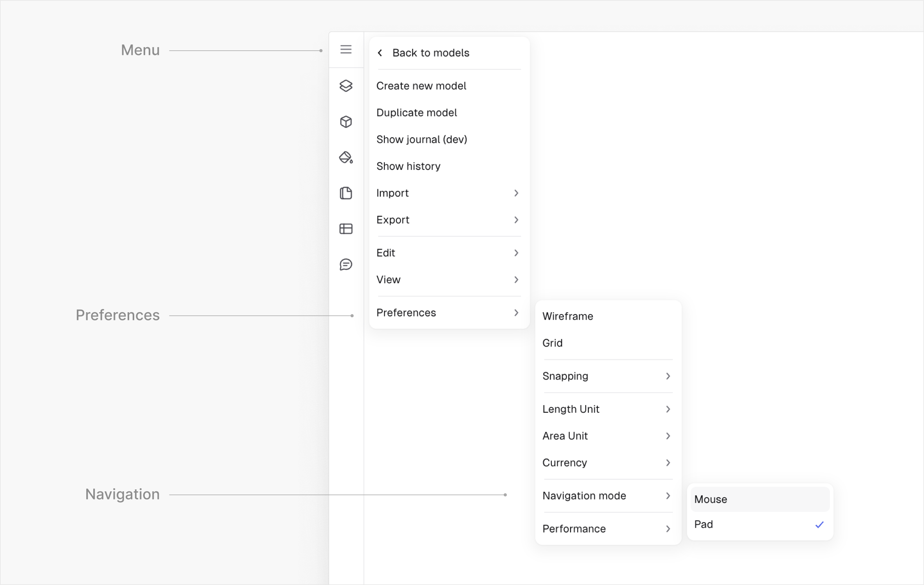Choose Show history menu item
The height and width of the screenshot is (585, 924).
(409, 166)
